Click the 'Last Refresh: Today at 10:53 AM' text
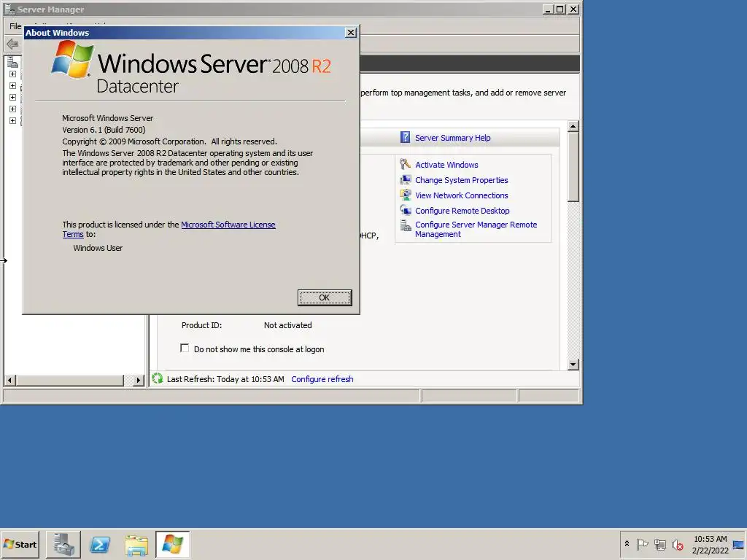 pos(225,379)
